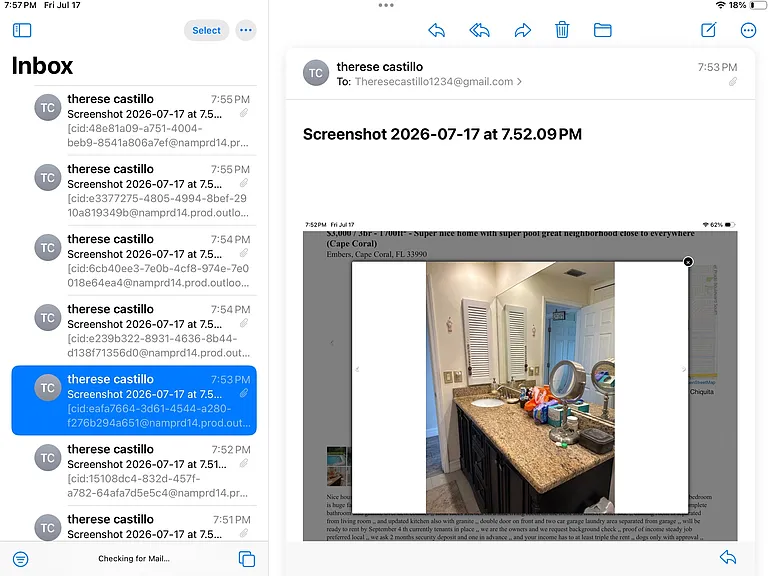Delete the message with the trash icon
768x576 pixels.
(562, 30)
